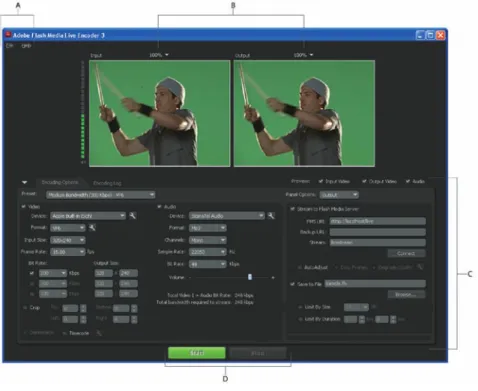
Task: Open Auto Adjust settings wrench icon
Action: coord(421,267)
